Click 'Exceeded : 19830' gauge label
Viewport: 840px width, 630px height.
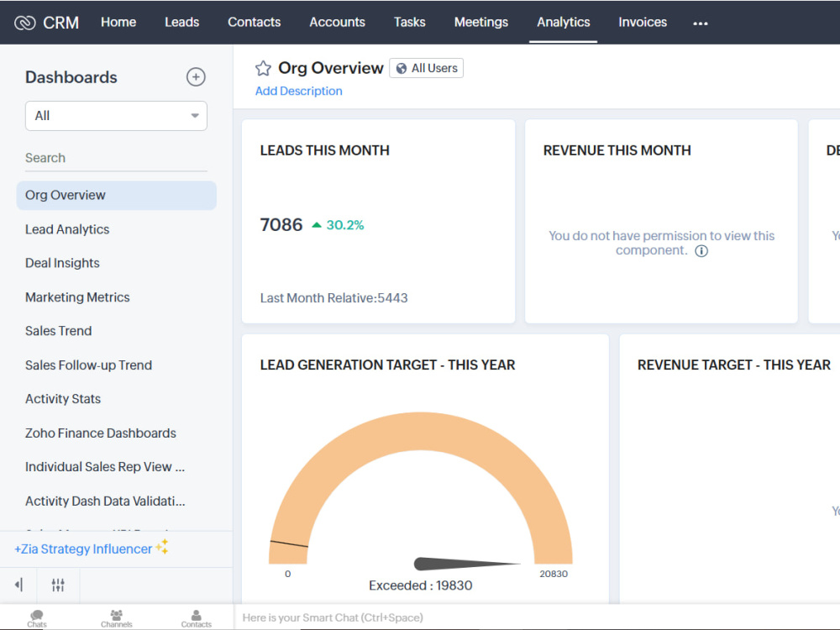(x=421, y=585)
